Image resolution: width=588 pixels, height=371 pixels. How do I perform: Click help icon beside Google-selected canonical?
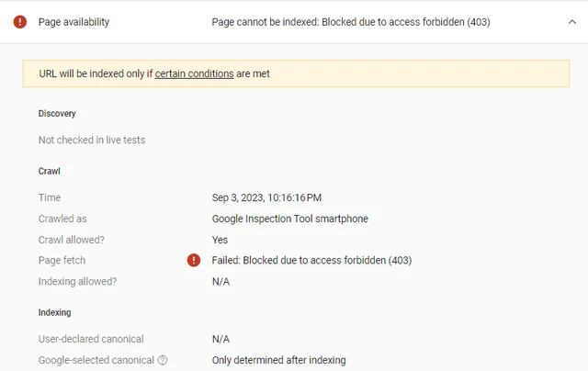click(x=163, y=361)
